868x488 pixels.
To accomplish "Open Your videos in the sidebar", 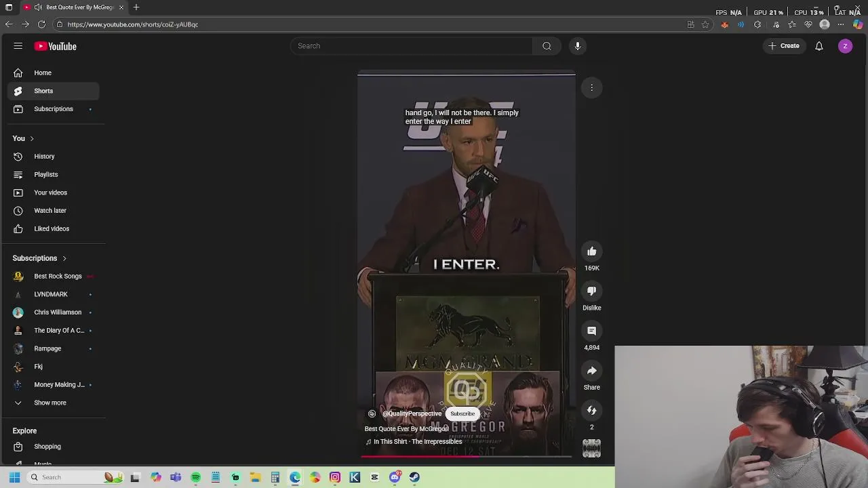I will pyautogui.click(x=53, y=192).
